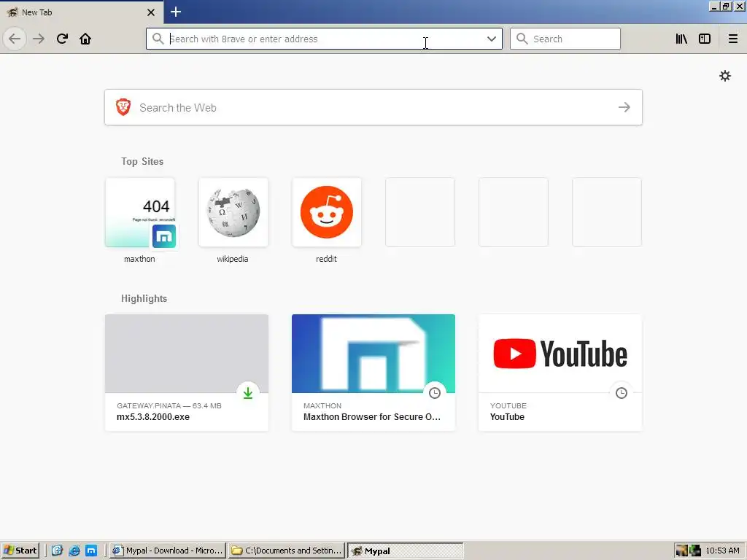747x560 pixels.
Task: Click magnifier icon in address bar
Action: coord(158,39)
